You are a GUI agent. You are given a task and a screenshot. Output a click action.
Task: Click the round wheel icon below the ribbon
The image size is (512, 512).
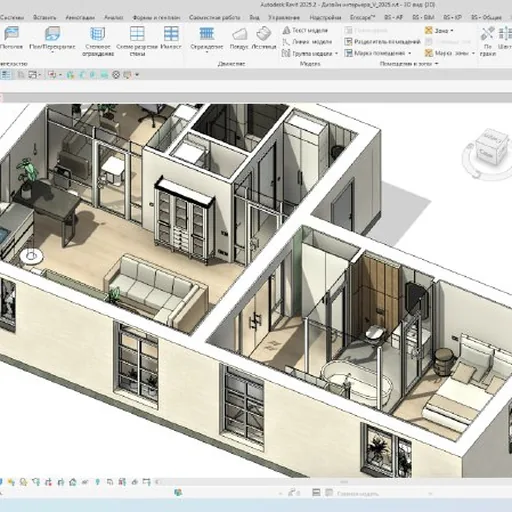pos(116,75)
